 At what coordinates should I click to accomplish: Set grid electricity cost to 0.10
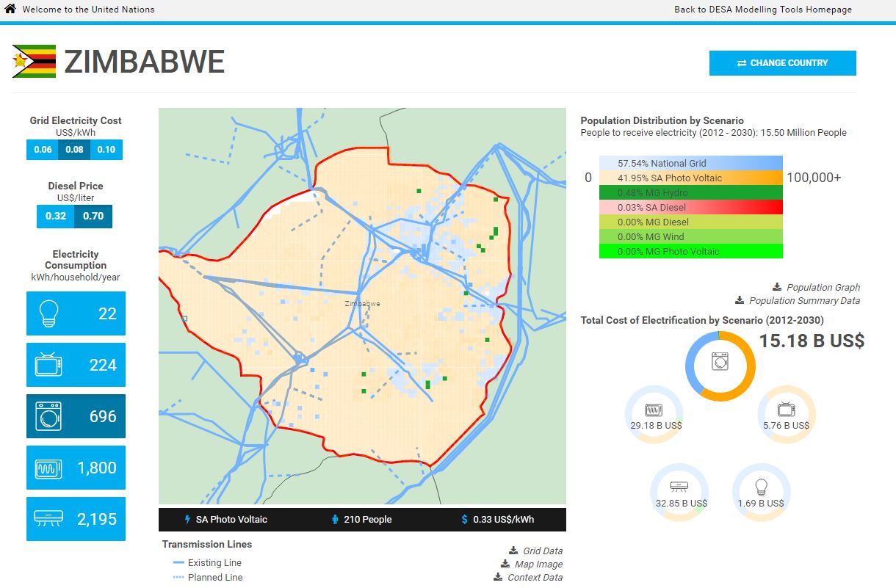tap(106, 150)
